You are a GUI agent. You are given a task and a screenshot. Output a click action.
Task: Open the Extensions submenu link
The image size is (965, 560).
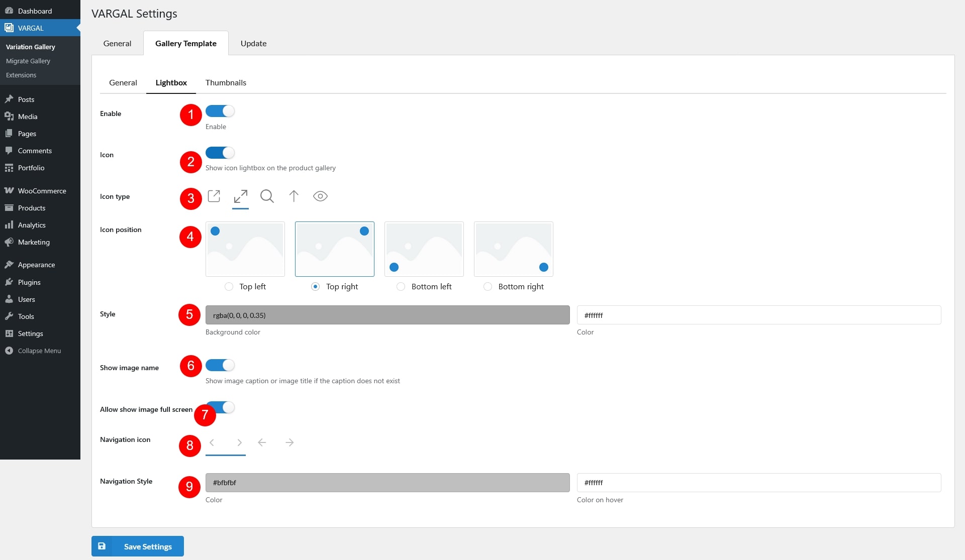click(21, 75)
